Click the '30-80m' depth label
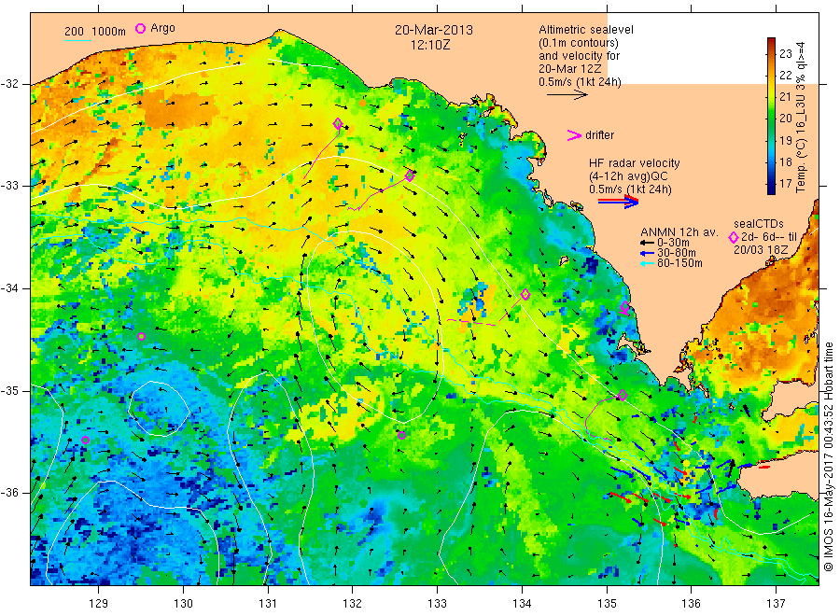Image resolution: width=840 pixels, height=616 pixels. tap(677, 253)
